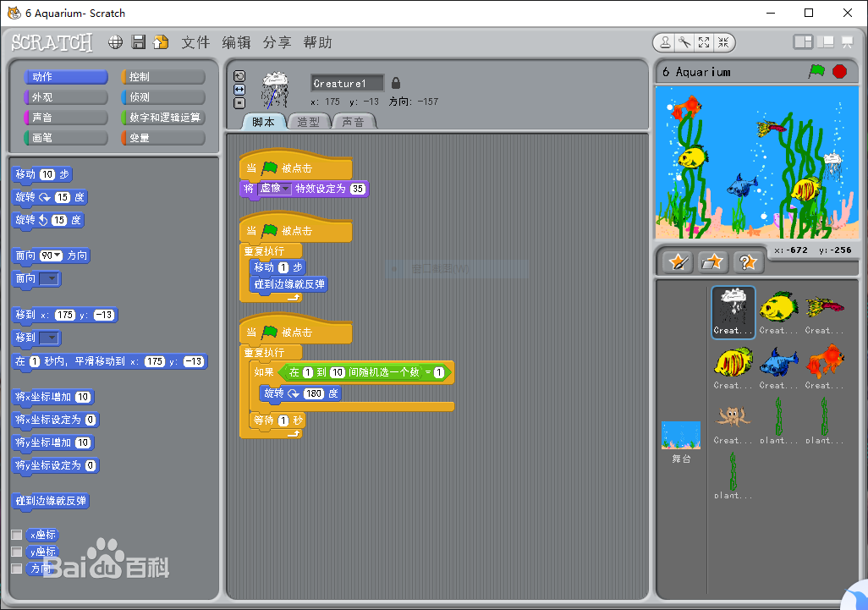Viewport: 868px width, 610px height.
Task: Save the project with floppy icon
Action: [x=139, y=42]
